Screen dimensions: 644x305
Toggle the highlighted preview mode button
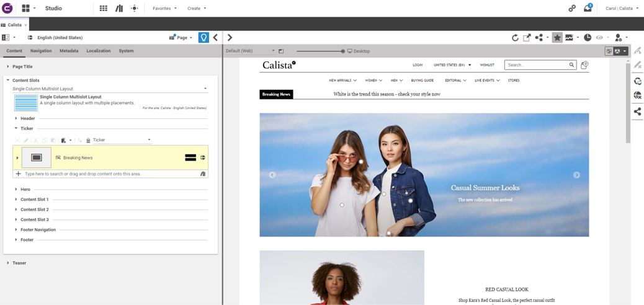click(617, 51)
